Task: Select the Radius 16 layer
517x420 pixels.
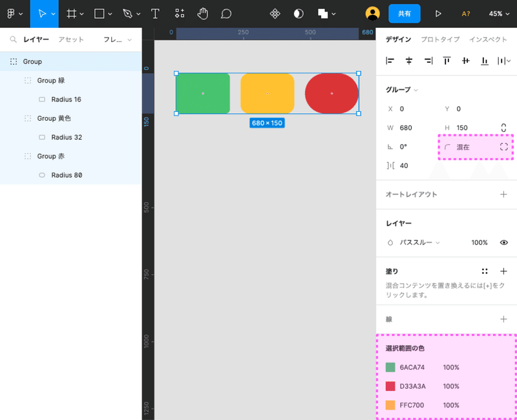Action: [71, 100]
